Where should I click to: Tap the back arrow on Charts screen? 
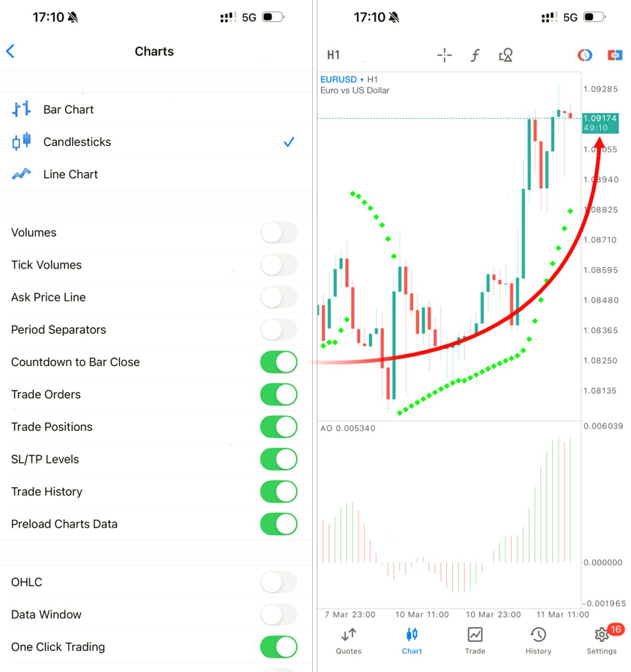pos(11,51)
